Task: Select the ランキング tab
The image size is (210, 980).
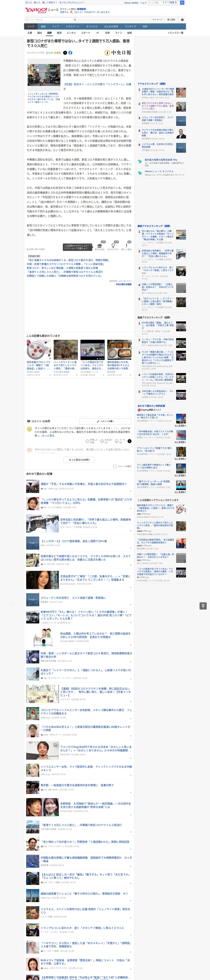Action: 130,27
